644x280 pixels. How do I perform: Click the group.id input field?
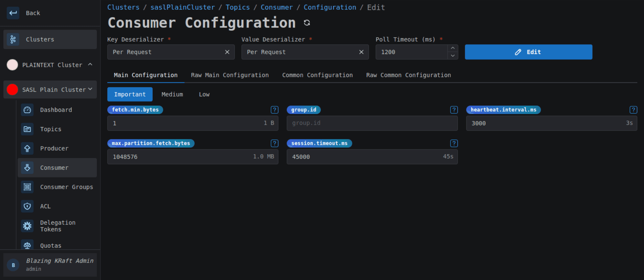(x=372, y=123)
